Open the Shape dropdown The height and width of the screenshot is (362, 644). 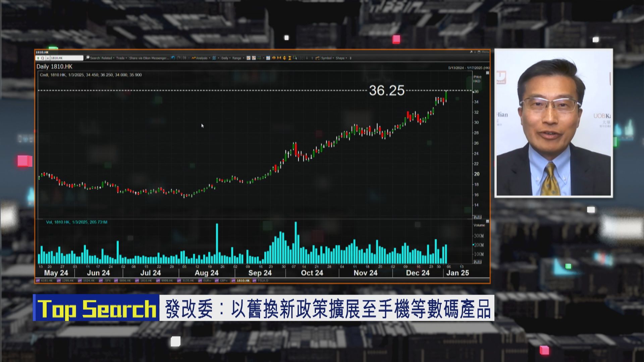[x=341, y=58]
